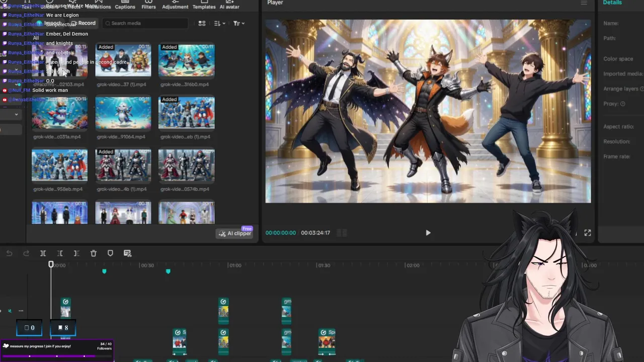Click the Aspect ratio label in Details
This screenshot has height=362, width=644.
618,127
